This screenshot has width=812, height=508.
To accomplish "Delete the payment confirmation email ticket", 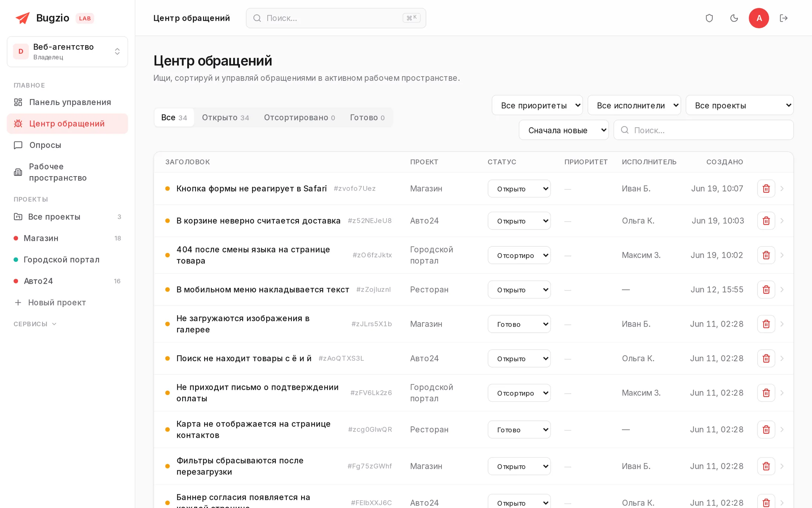I will pyautogui.click(x=766, y=393).
